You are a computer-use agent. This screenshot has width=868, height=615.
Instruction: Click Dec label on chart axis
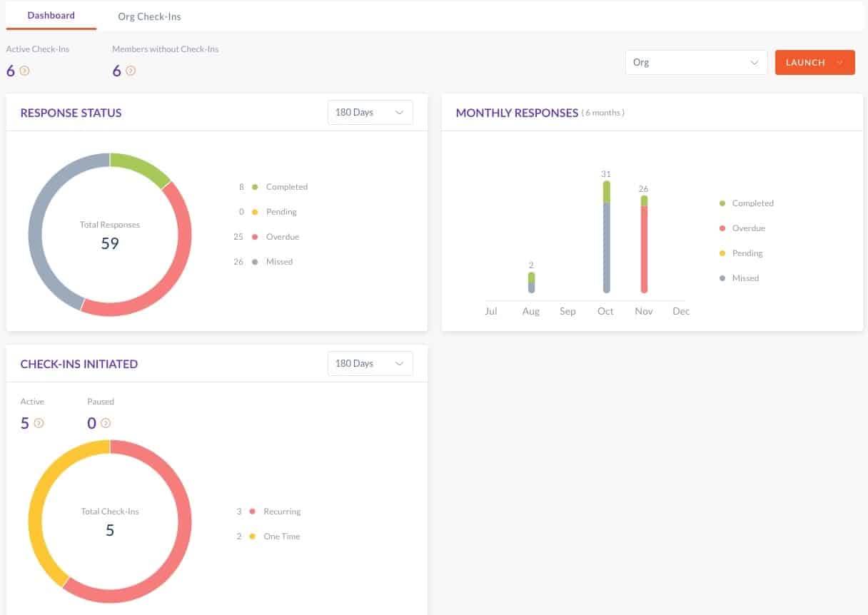point(681,311)
